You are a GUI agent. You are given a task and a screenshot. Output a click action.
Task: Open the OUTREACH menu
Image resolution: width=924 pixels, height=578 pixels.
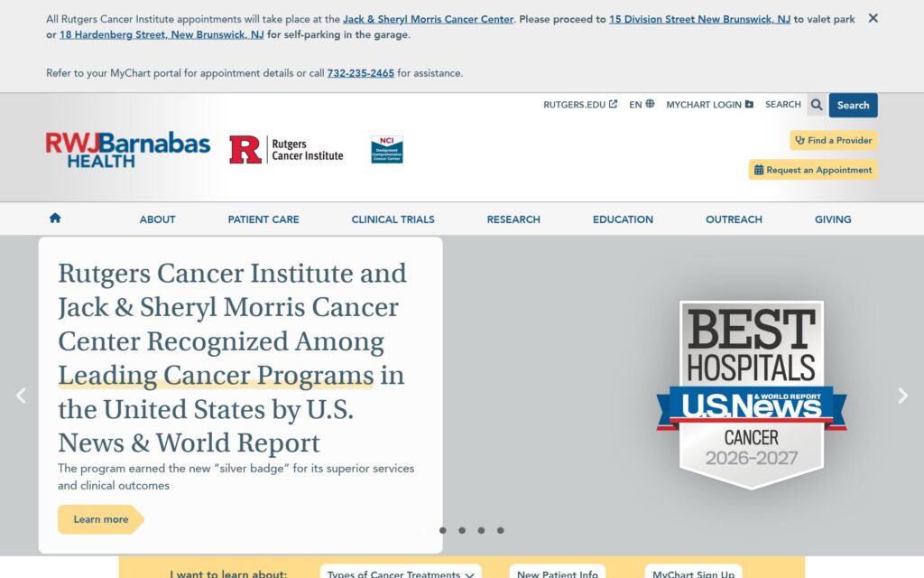click(x=734, y=219)
